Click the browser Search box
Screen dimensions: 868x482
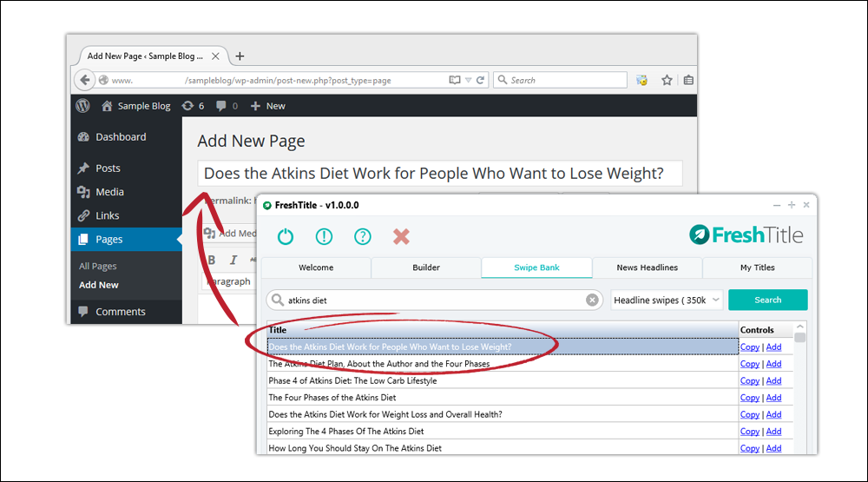tap(560, 80)
